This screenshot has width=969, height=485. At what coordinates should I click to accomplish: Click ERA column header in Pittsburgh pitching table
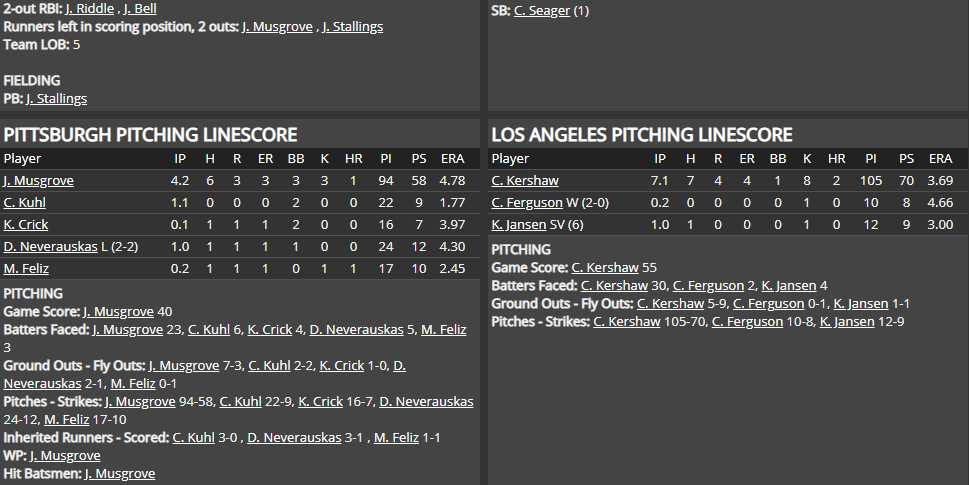452,158
